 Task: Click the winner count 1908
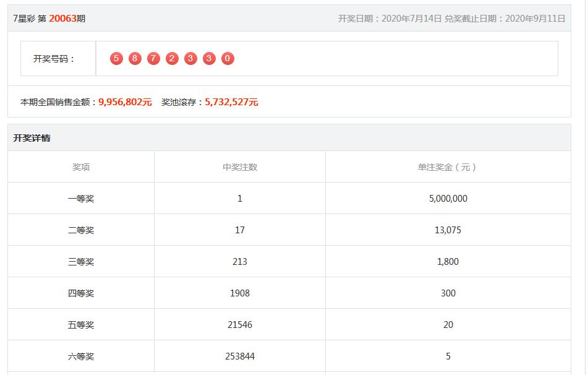(x=240, y=293)
